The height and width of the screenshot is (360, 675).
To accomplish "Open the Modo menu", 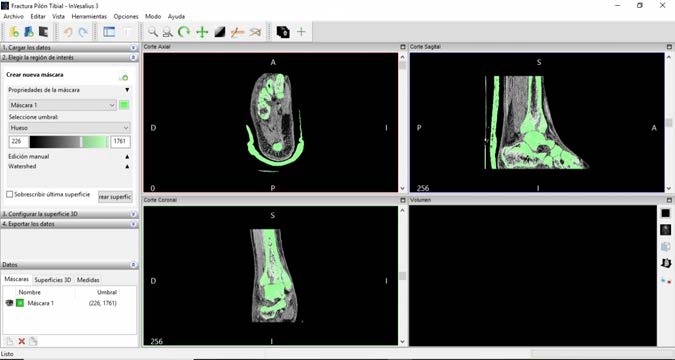I will (153, 16).
